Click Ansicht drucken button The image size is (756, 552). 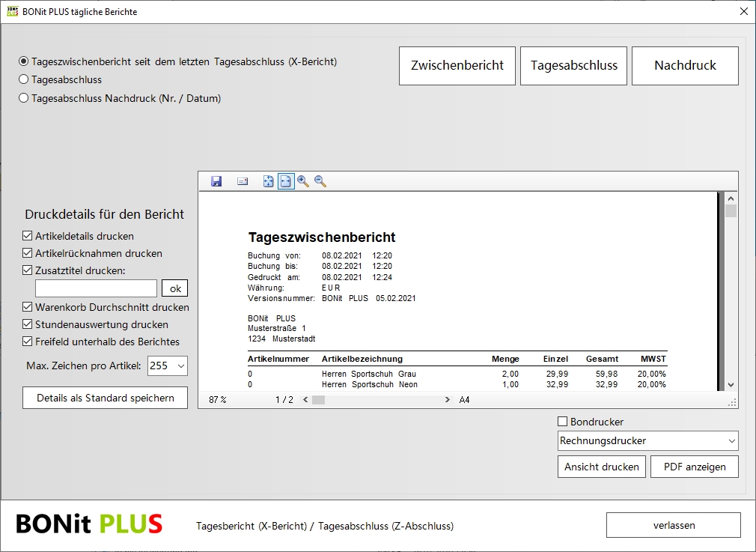(602, 467)
